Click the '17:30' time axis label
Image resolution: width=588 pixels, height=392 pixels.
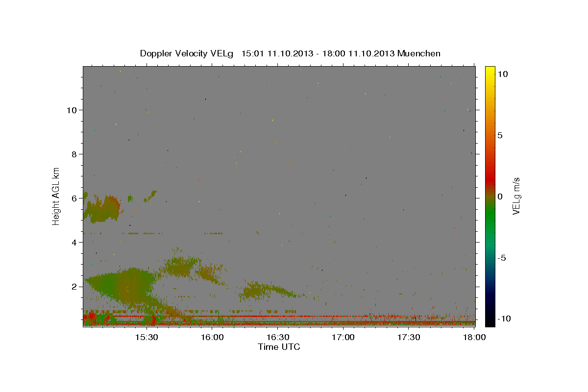(409, 338)
